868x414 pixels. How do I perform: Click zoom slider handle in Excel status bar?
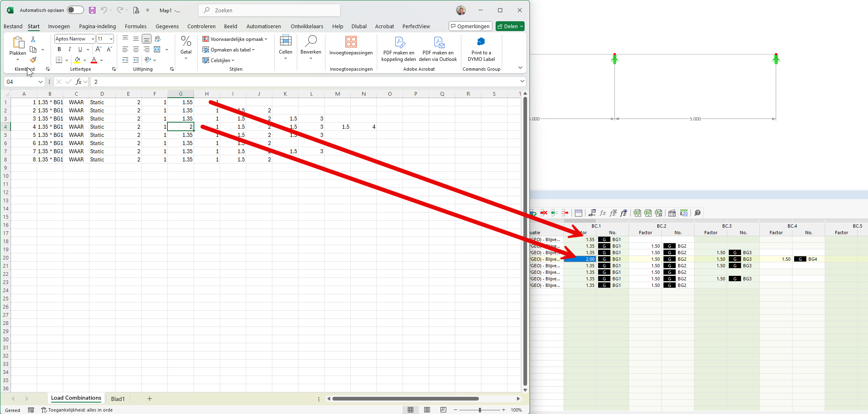coord(480,410)
